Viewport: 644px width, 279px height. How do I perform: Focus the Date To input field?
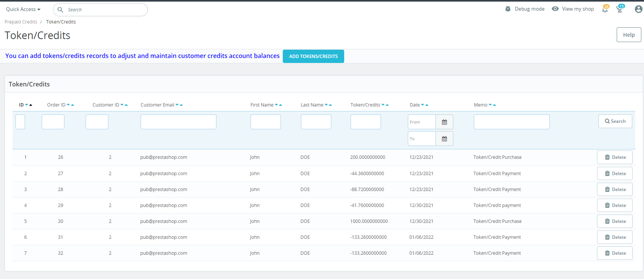click(x=422, y=139)
